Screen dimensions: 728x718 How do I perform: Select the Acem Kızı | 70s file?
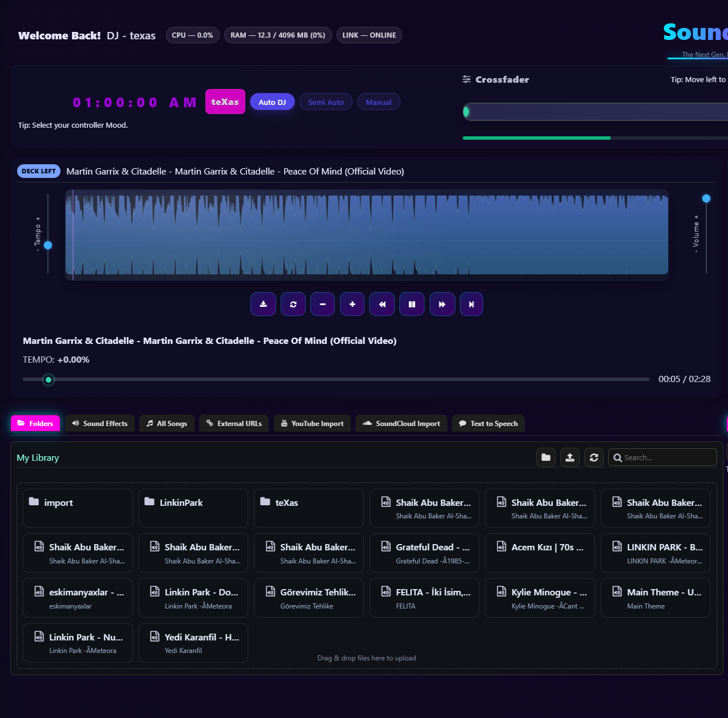[540, 553]
